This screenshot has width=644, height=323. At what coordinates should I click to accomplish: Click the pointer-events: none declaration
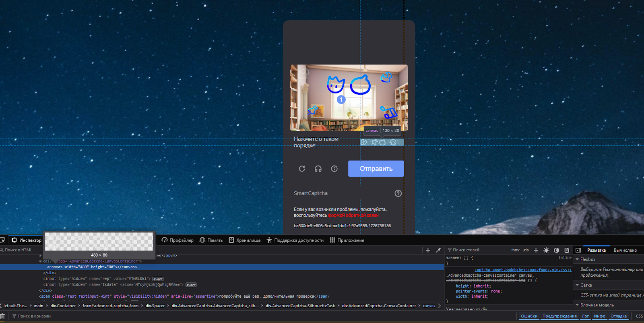click(x=479, y=291)
